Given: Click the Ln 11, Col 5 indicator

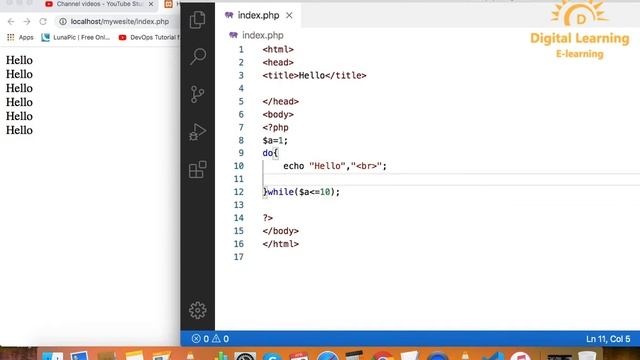Looking at the screenshot, I should coord(608,339).
